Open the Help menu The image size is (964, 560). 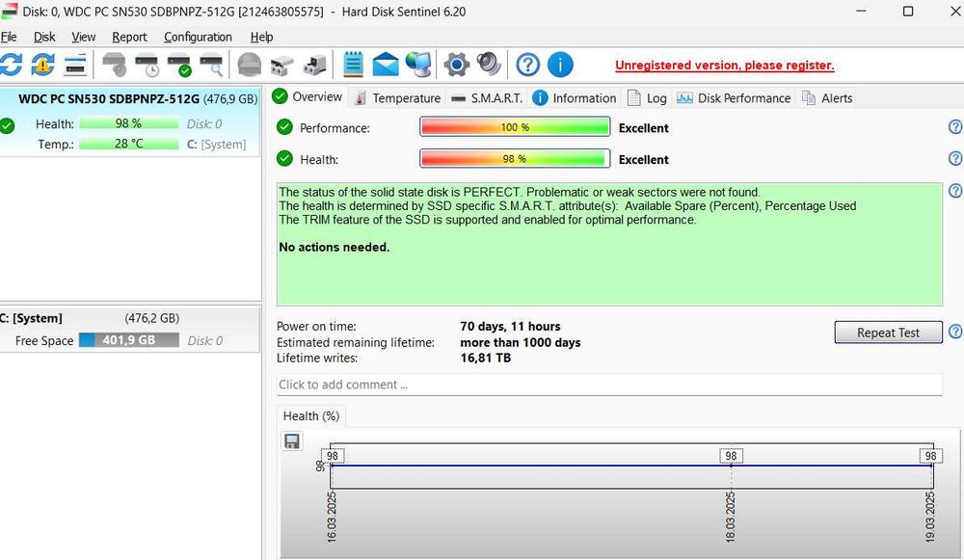(261, 37)
